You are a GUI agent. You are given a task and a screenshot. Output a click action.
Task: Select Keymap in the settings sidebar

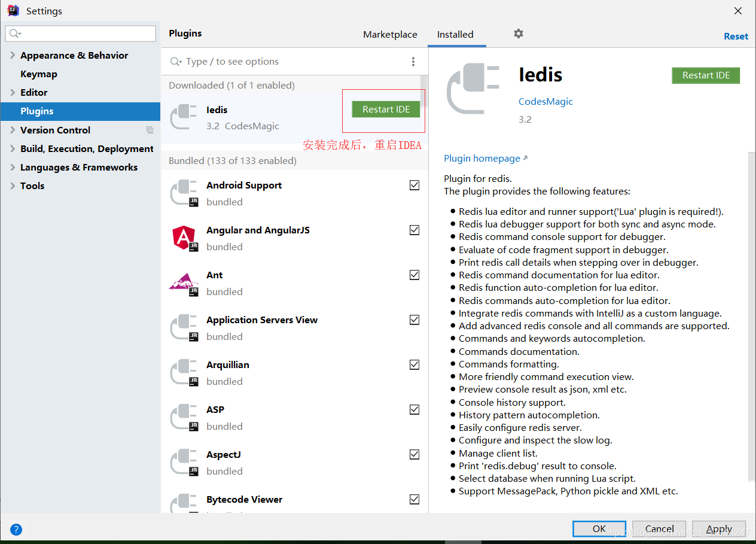37,74
